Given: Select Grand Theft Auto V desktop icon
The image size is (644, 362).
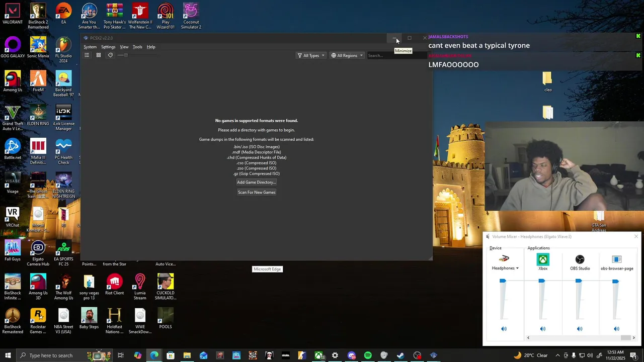Looking at the screenshot, I should (x=13, y=118).
